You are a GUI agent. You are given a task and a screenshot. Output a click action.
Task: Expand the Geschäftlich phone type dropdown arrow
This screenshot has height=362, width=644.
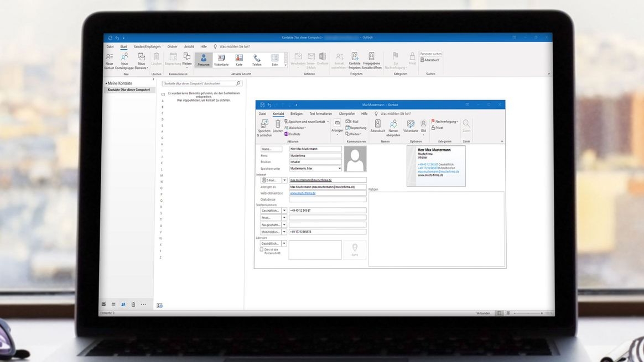point(284,211)
